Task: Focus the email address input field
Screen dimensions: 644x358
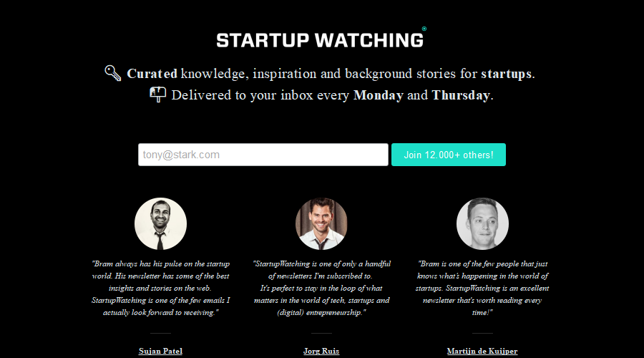Action: click(263, 155)
